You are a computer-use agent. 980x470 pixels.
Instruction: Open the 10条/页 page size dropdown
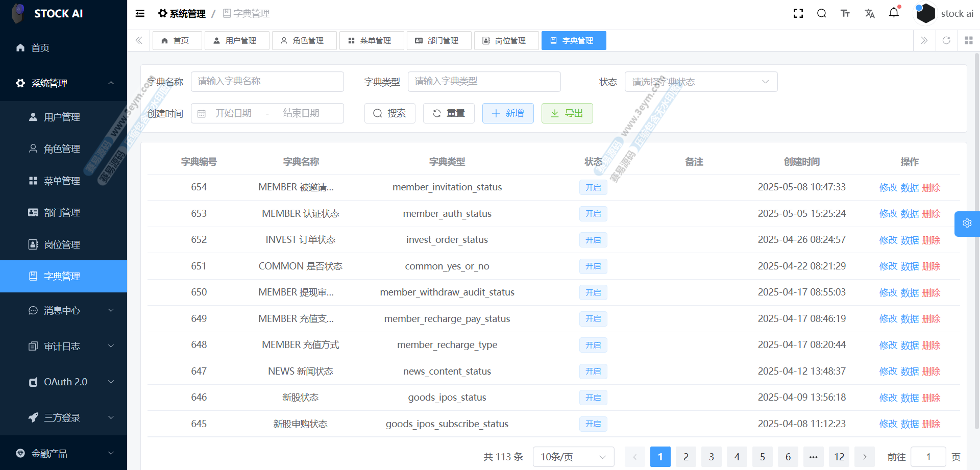[x=573, y=457]
